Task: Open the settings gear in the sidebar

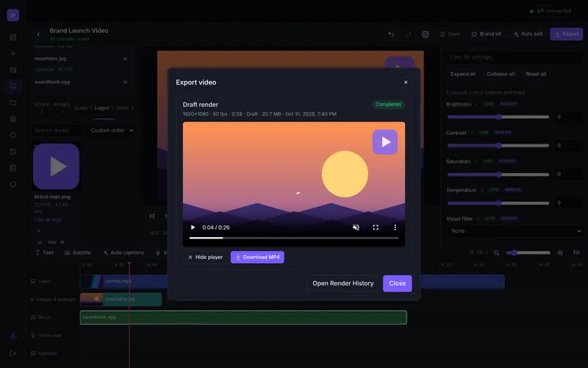Action: point(13,168)
